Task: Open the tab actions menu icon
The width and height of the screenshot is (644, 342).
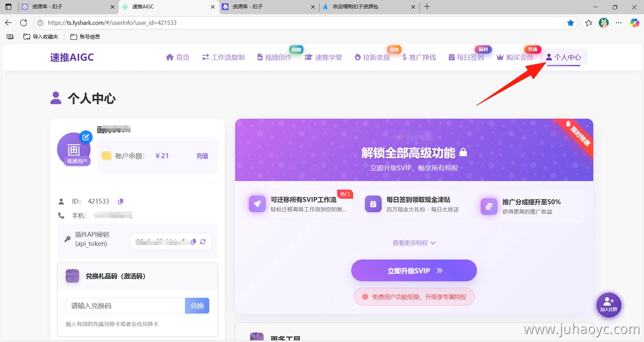Action: [x=8, y=7]
